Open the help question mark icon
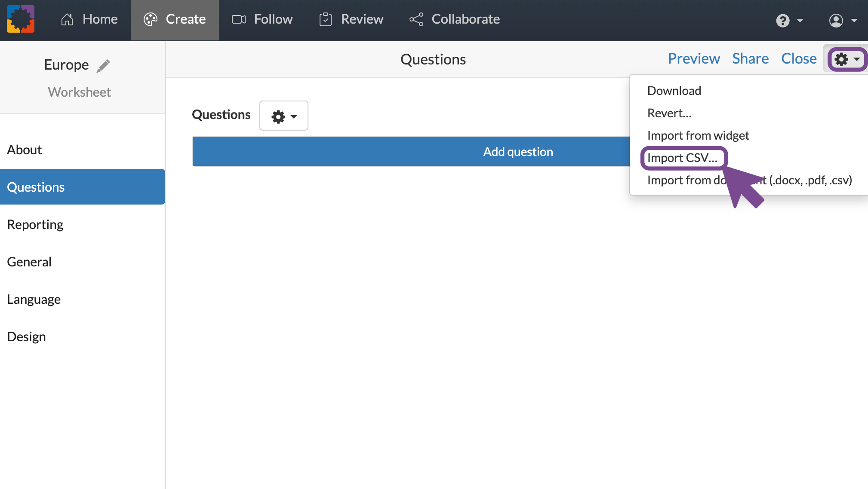 click(x=783, y=20)
